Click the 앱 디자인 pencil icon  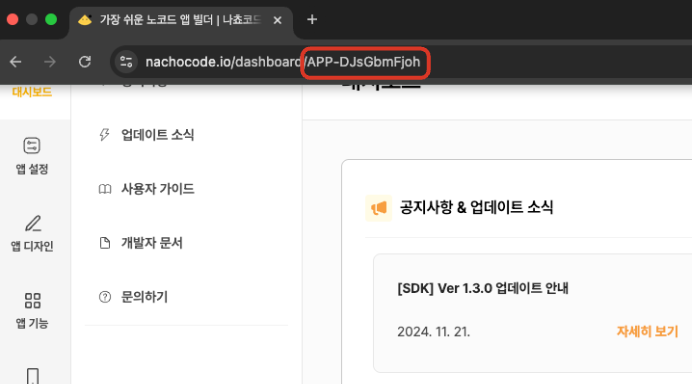click(x=33, y=223)
